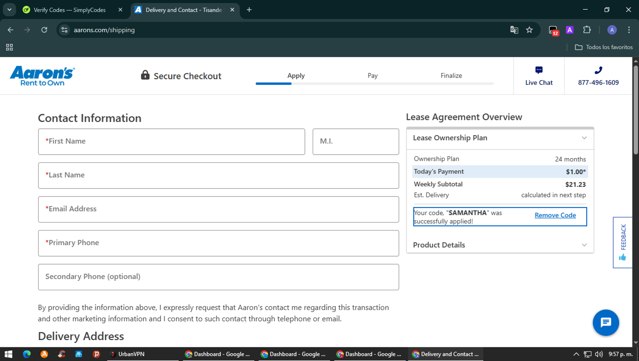Screen dimensions: 639x361
Task: Click the translate page icon
Action: click(514, 30)
